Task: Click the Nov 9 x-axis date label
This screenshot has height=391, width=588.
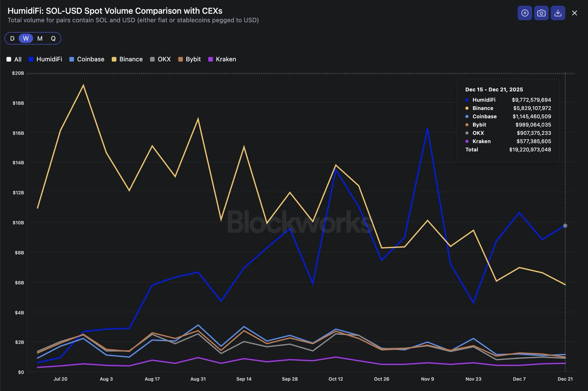Action: coord(427,379)
